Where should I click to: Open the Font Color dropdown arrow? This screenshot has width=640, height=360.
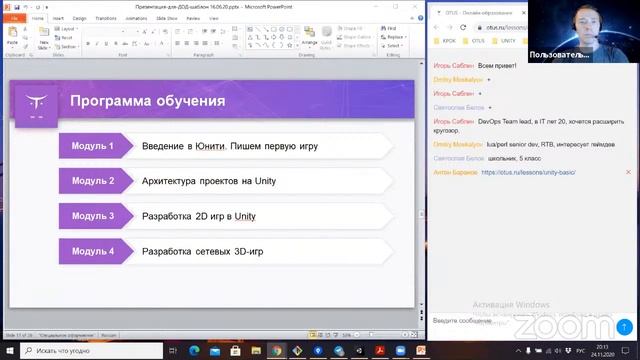166,43
